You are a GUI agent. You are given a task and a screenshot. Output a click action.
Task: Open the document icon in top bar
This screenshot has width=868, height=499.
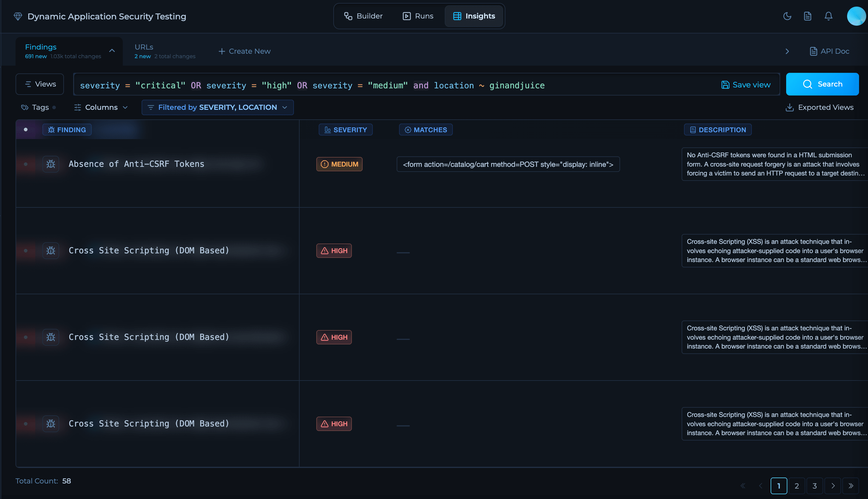(x=807, y=16)
